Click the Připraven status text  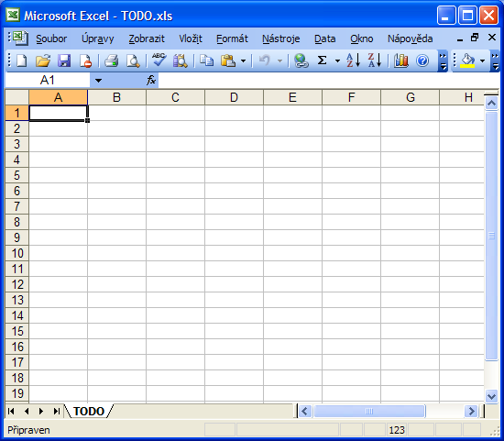(28, 430)
